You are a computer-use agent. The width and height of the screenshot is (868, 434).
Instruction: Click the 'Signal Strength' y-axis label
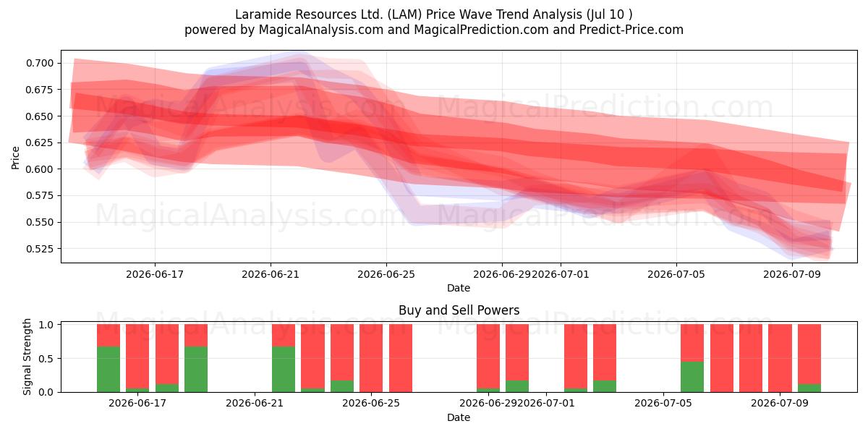(x=27, y=357)
